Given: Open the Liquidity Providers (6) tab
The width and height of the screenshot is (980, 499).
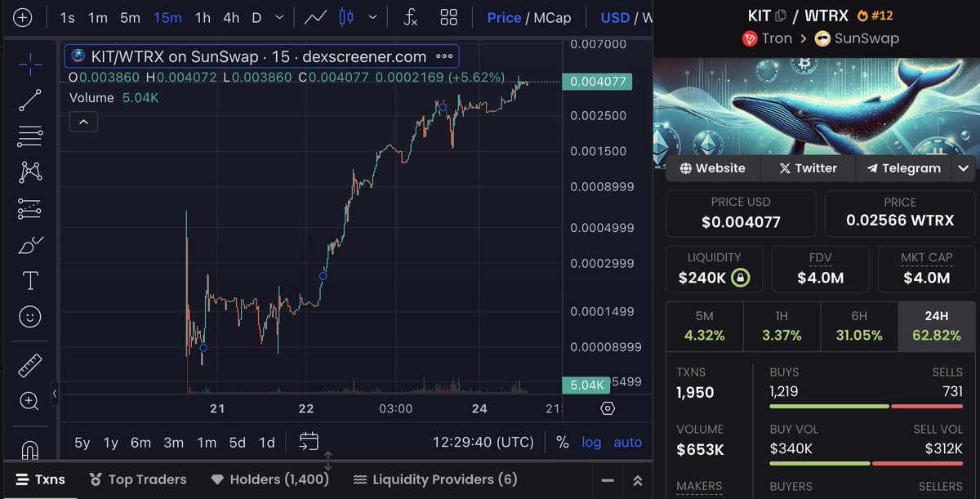Looking at the screenshot, I should (x=435, y=479).
